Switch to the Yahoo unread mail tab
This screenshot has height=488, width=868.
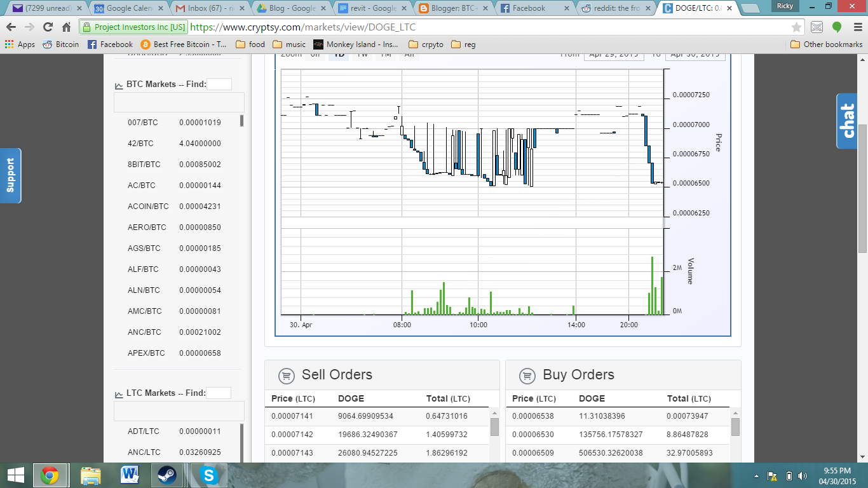(48, 9)
